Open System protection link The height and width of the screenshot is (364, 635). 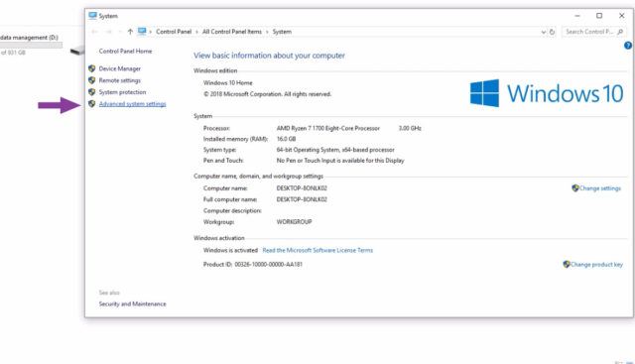point(122,92)
